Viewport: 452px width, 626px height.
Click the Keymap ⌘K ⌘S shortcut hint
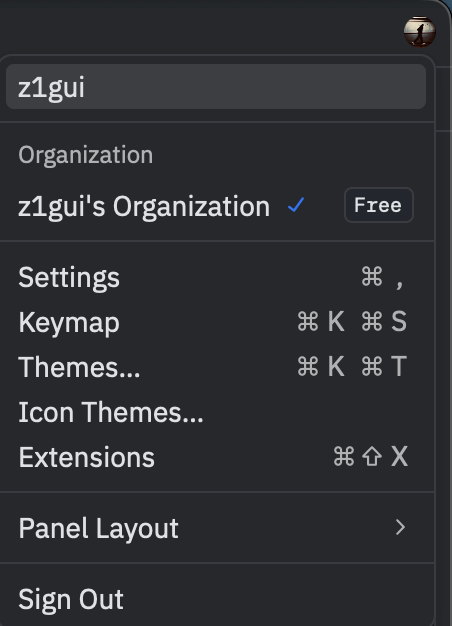coord(352,321)
